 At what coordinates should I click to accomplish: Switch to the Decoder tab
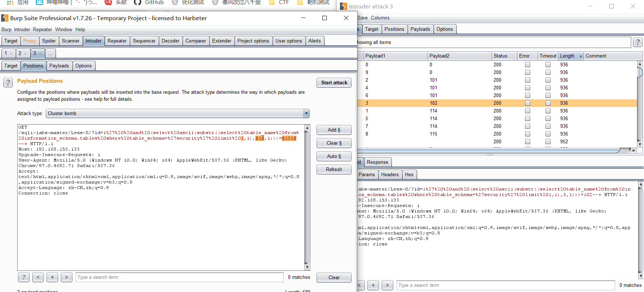[171, 41]
